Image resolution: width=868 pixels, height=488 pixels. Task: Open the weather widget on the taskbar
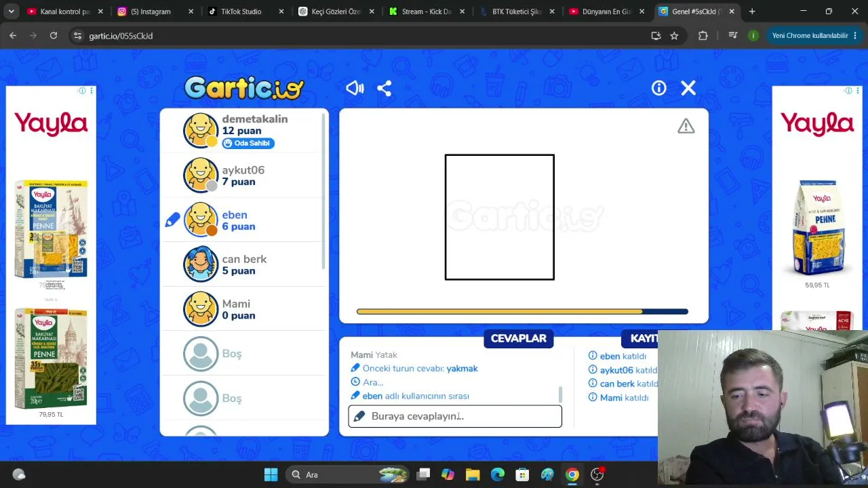18,475
